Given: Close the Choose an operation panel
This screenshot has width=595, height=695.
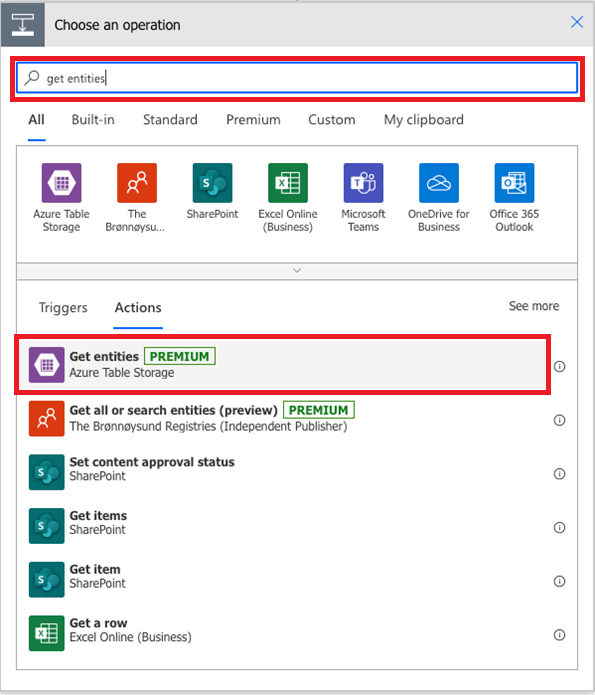Looking at the screenshot, I should coord(577,22).
